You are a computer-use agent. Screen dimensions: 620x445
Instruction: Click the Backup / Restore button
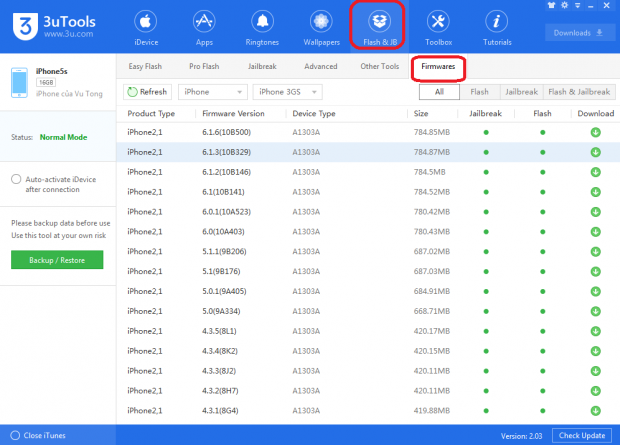(x=57, y=259)
